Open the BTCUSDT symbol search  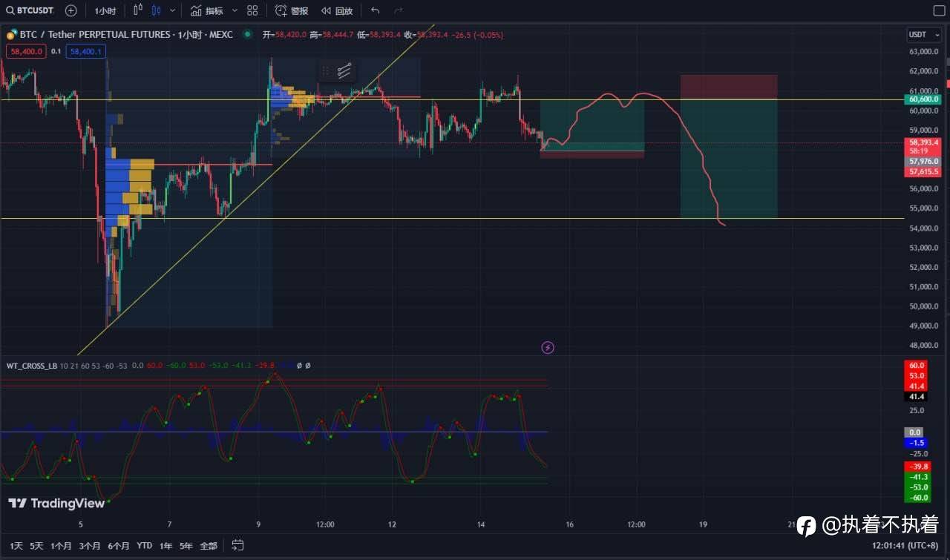click(31, 10)
